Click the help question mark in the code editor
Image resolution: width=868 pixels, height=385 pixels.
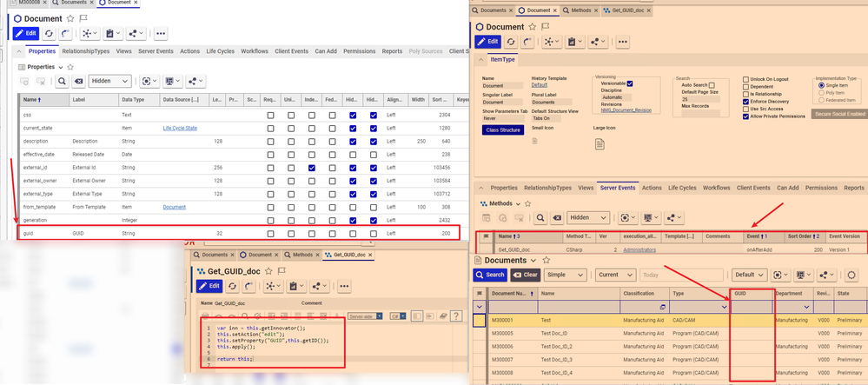point(455,316)
